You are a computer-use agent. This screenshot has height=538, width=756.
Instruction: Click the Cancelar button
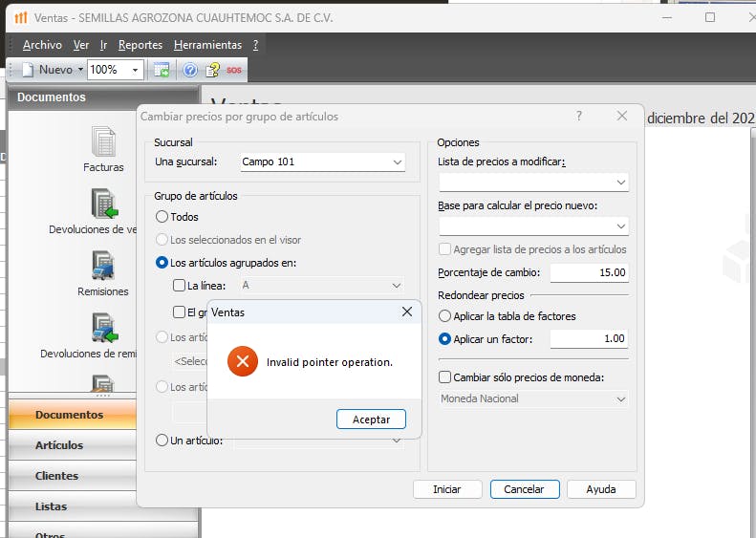525,489
